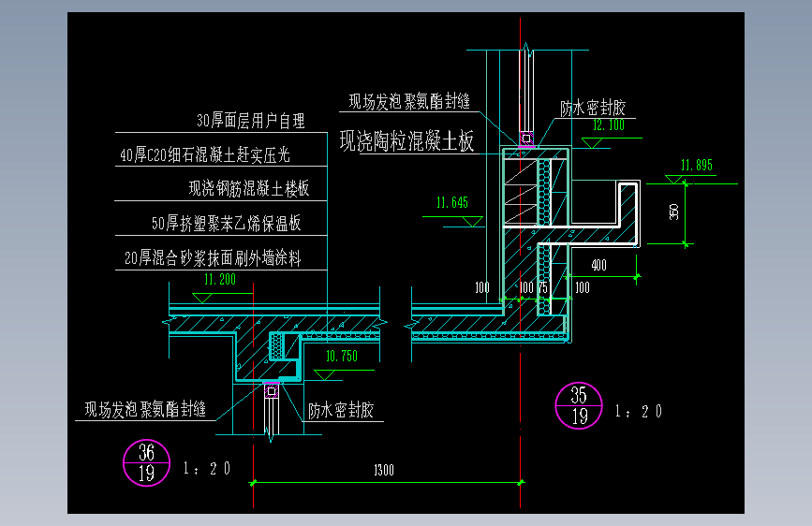Select the "20厚混合砂浆抹面刷外墙涂料" text
This screenshot has width=812, height=526.
click(x=213, y=257)
